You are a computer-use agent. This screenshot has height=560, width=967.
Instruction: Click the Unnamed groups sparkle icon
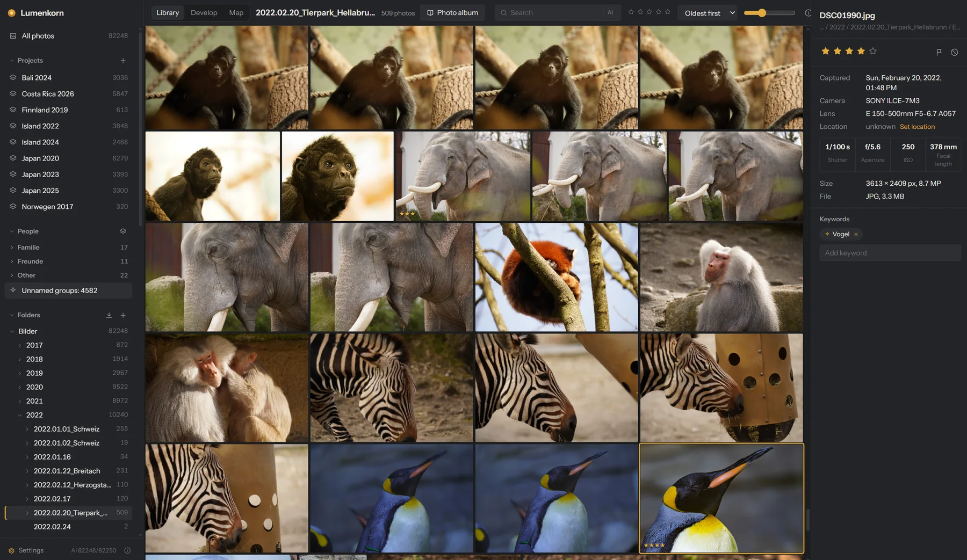pos(13,290)
